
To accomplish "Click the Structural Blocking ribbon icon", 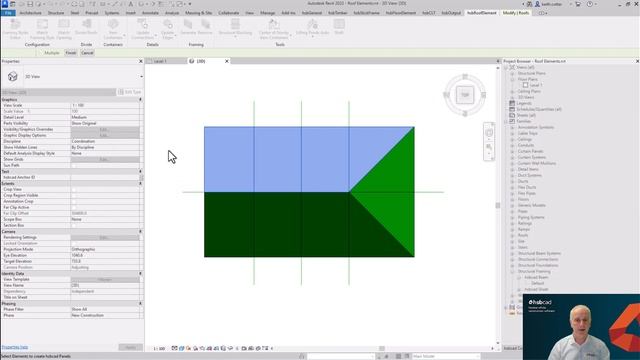I will [235, 24].
